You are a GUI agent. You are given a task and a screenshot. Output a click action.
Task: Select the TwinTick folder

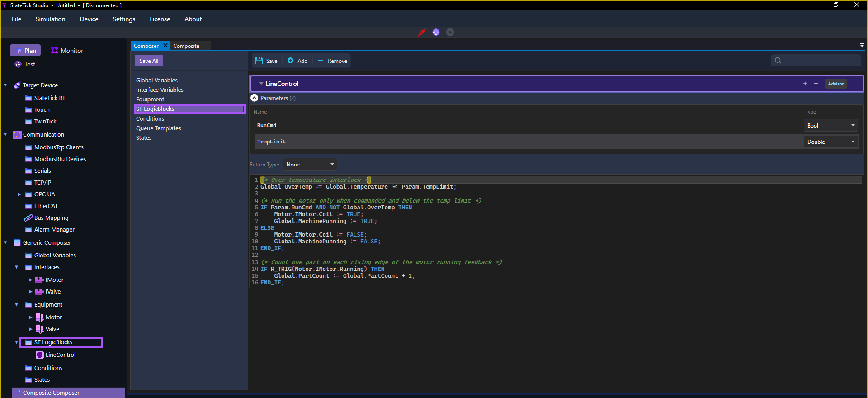(41, 121)
